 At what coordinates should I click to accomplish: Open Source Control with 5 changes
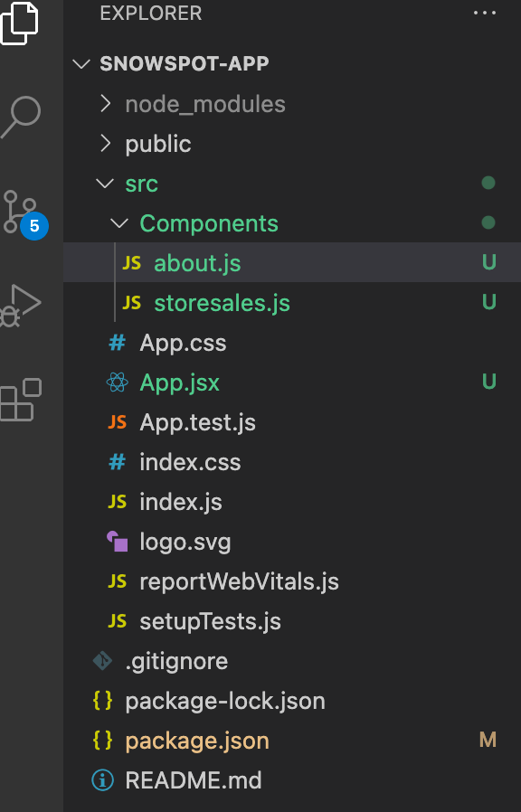point(24,213)
